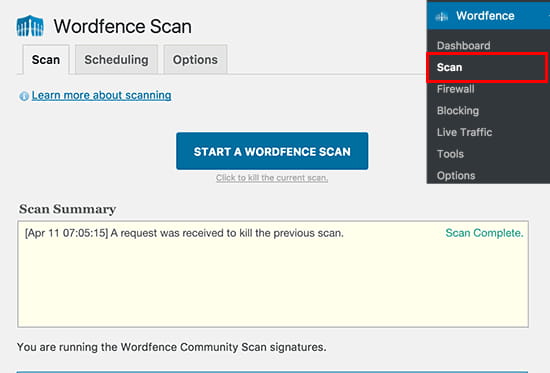This screenshot has width=550, height=373.
Task: Open Options in the sidebar menu
Action: click(456, 175)
